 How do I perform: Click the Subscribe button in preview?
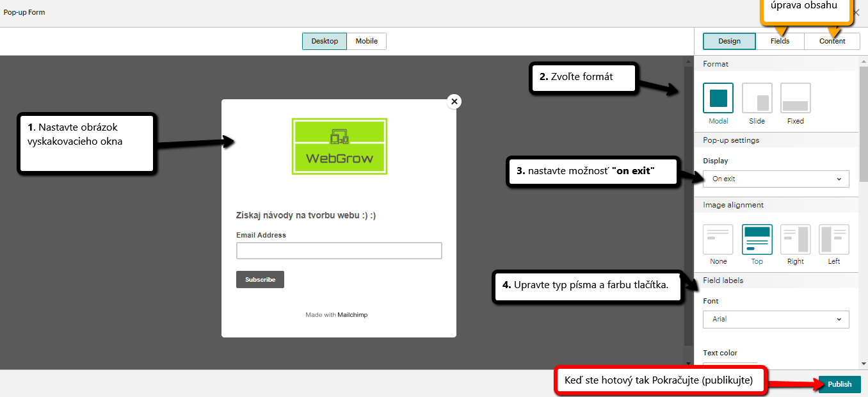click(260, 279)
